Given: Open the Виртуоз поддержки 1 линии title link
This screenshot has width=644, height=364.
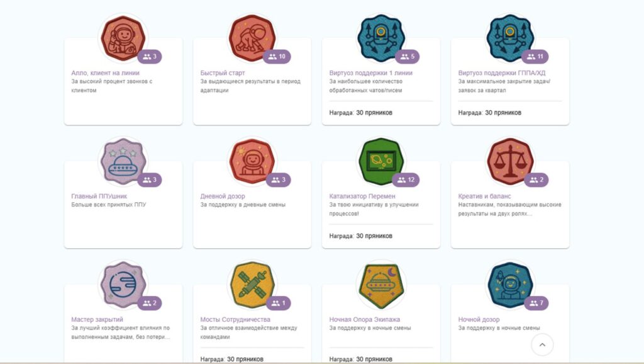Looking at the screenshot, I should coord(371,73).
